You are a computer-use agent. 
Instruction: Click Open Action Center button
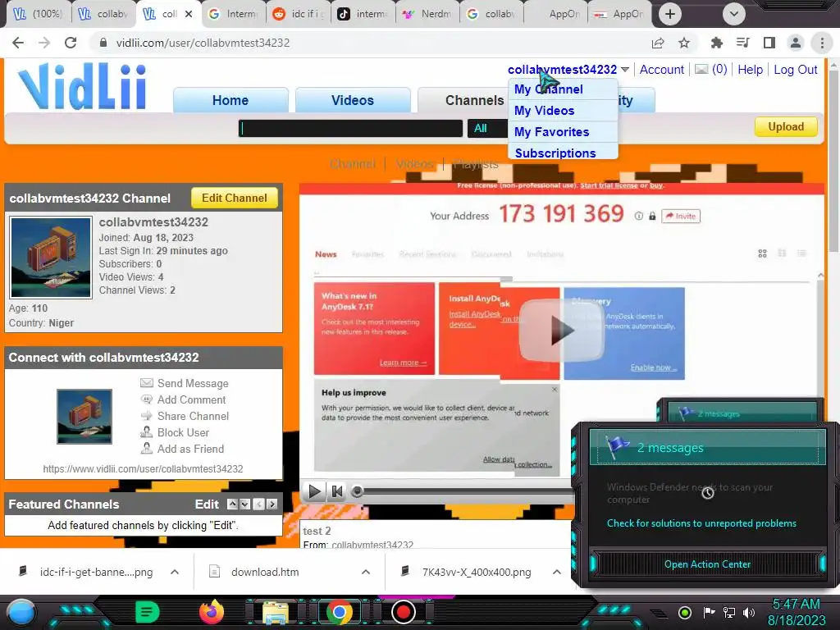[707, 564]
